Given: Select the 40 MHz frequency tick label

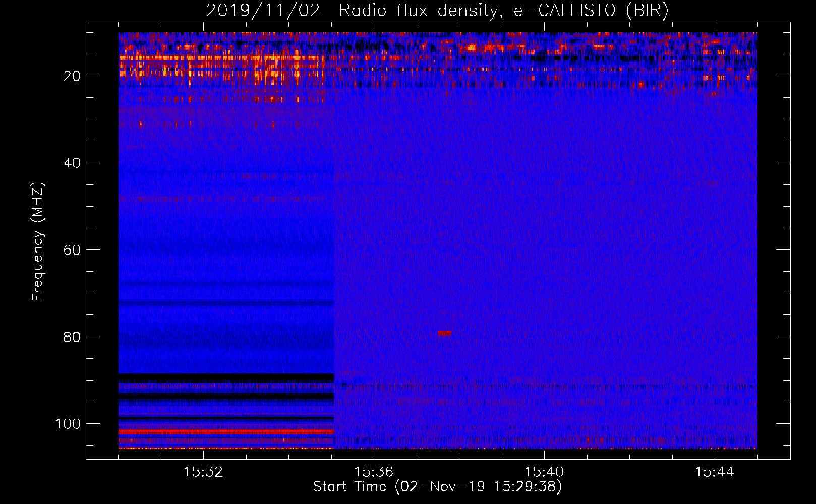Looking at the screenshot, I should (72, 163).
